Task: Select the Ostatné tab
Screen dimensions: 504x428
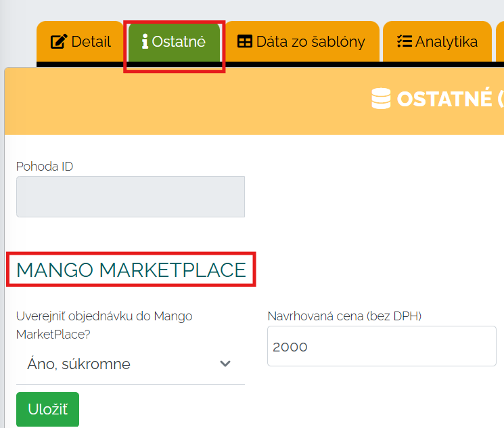Action: [175, 42]
